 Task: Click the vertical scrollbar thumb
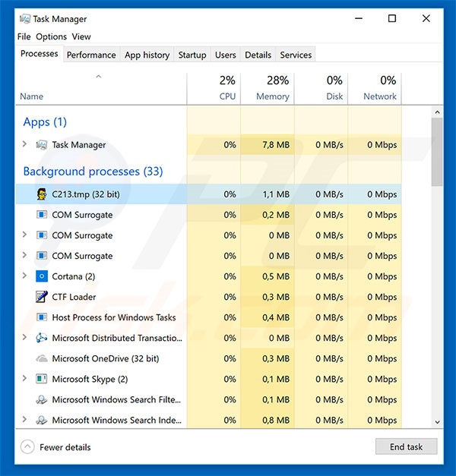pos(436,152)
